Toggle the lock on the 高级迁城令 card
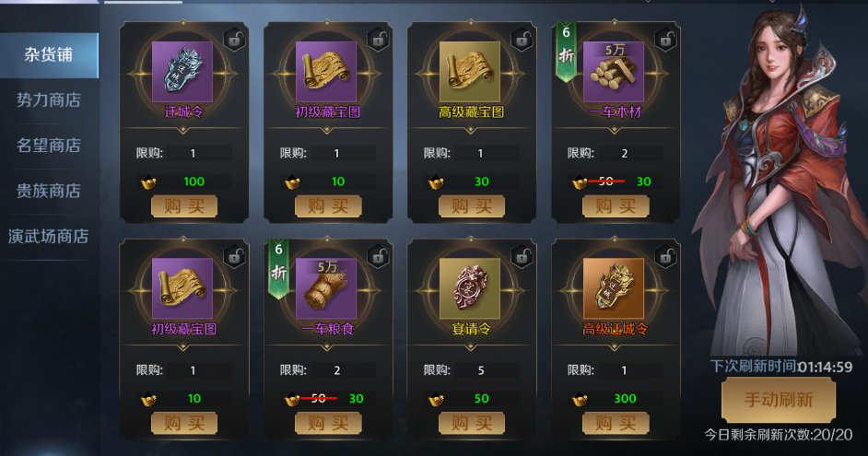868x456 pixels. pos(666,257)
